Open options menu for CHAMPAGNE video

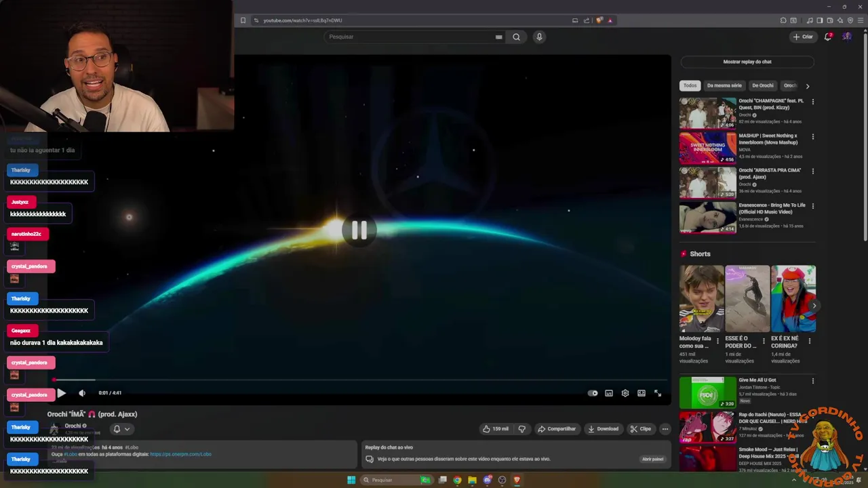click(x=812, y=102)
